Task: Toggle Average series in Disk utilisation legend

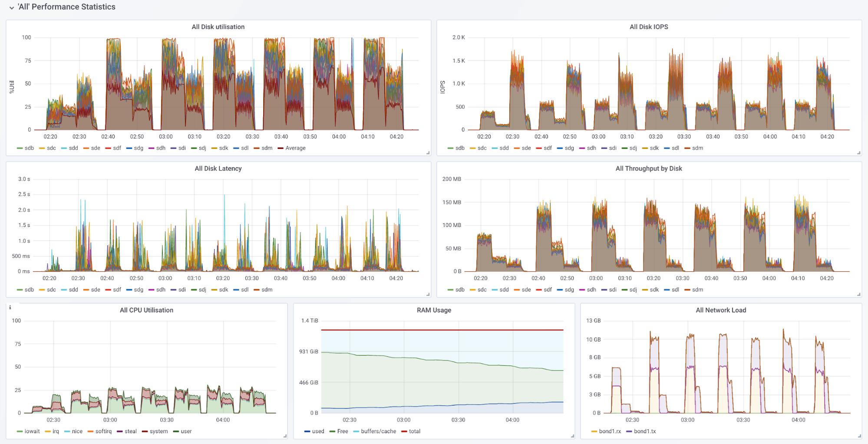Action: 295,148
